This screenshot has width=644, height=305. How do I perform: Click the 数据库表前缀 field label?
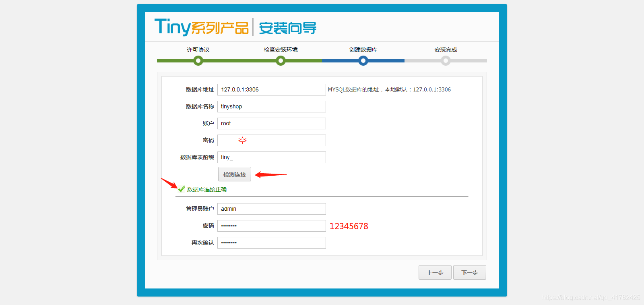(x=197, y=157)
